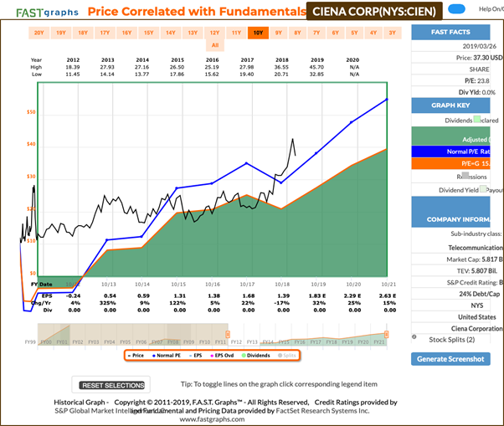The height and width of the screenshot is (426, 504).
Task: Select the 12Y time range tab
Action: (x=214, y=33)
